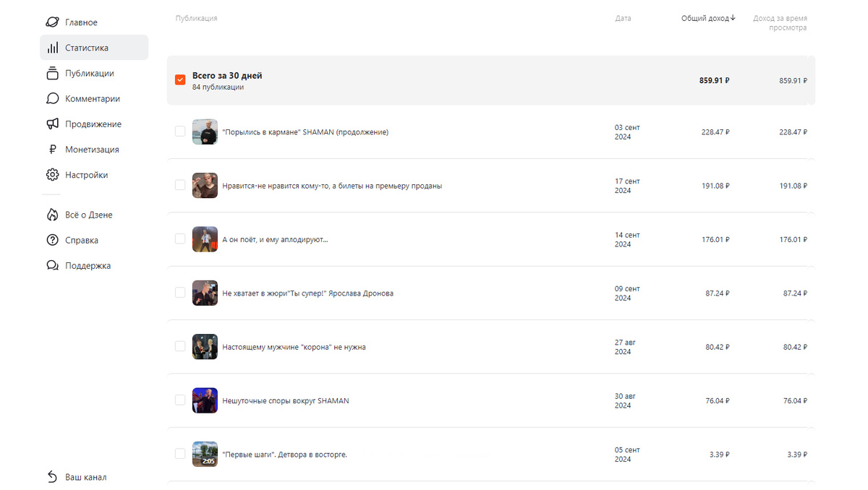Open the Всё о Дзене flame icon

coord(52,215)
